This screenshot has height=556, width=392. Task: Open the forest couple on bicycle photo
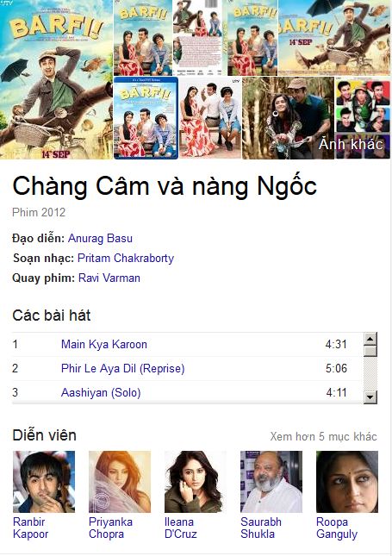pos(288,118)
